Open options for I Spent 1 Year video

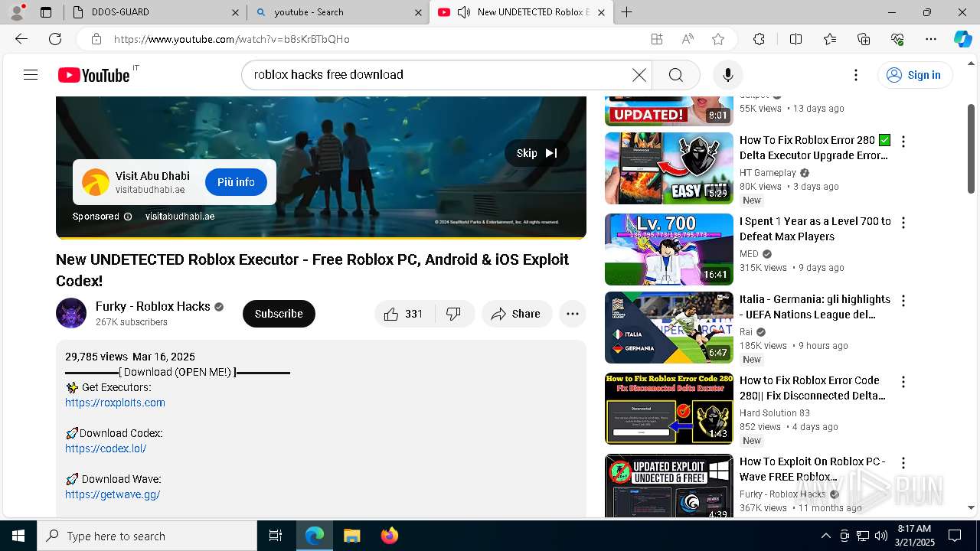[903, 223]
